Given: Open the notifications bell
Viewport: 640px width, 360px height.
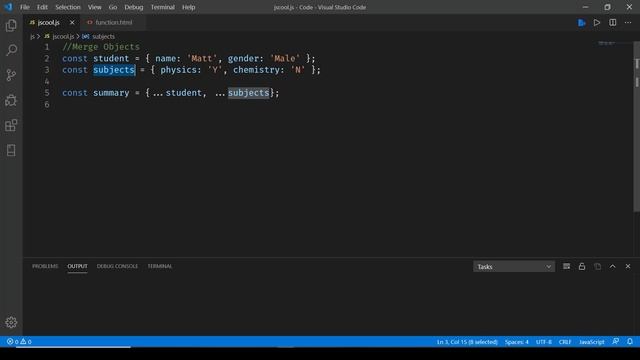Looking at the screenshot, I should (630, 342).
